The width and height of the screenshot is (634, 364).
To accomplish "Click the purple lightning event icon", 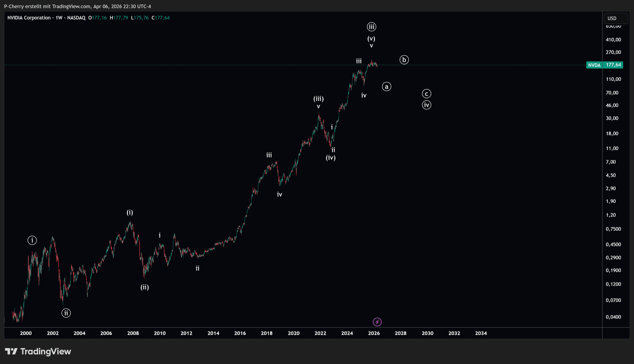I will [377, 322].
